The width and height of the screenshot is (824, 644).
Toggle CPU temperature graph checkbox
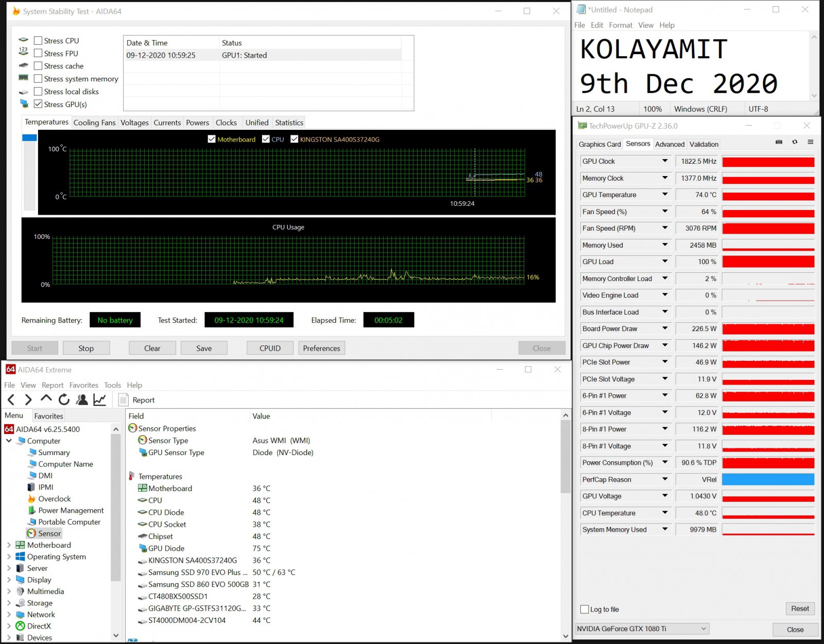266,139
